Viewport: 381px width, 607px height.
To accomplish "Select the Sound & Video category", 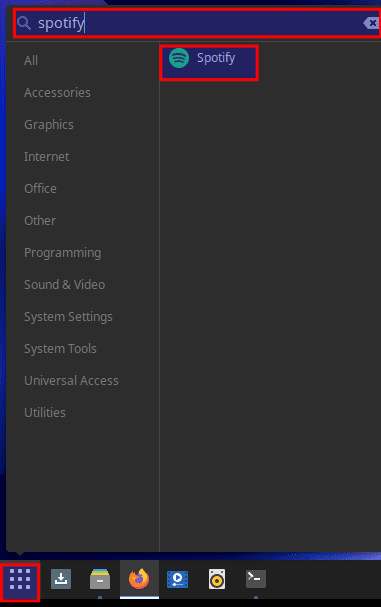I will (x=65, y=285).
